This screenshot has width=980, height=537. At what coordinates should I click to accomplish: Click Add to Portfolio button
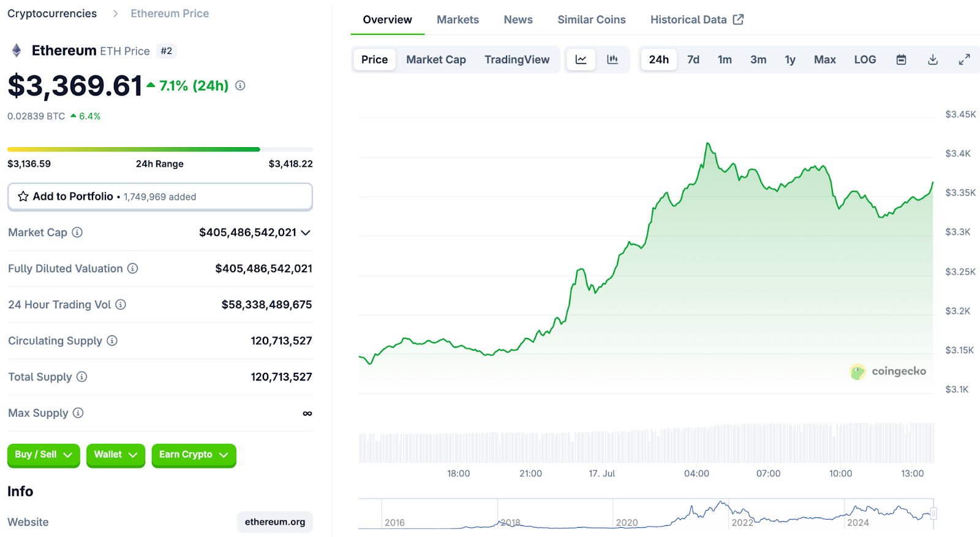(160, 197)
